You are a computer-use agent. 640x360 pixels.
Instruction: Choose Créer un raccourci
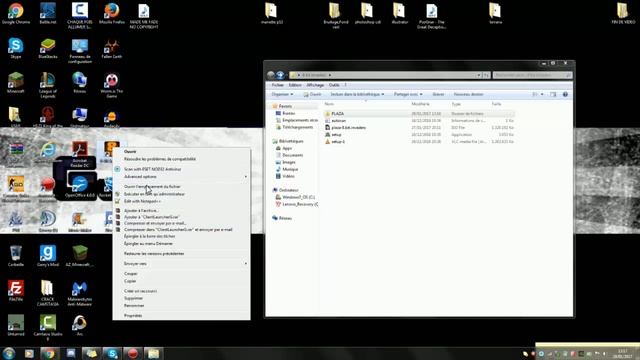140,291
